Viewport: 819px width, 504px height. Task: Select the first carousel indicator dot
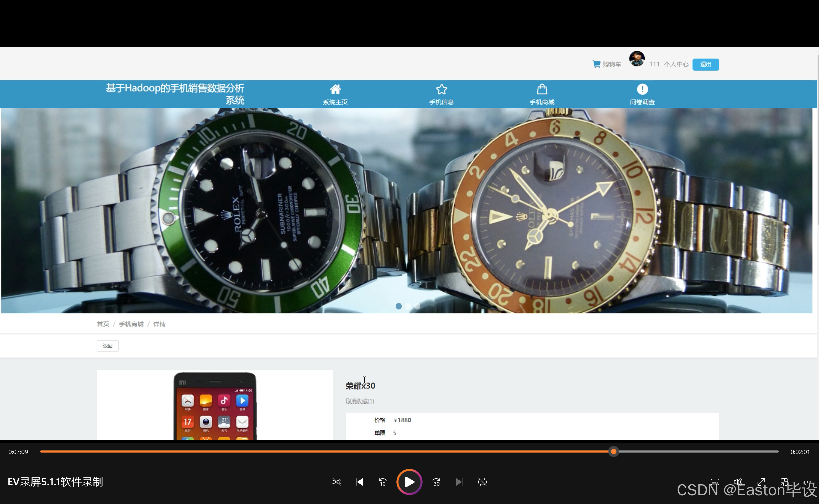coord(398,306)
